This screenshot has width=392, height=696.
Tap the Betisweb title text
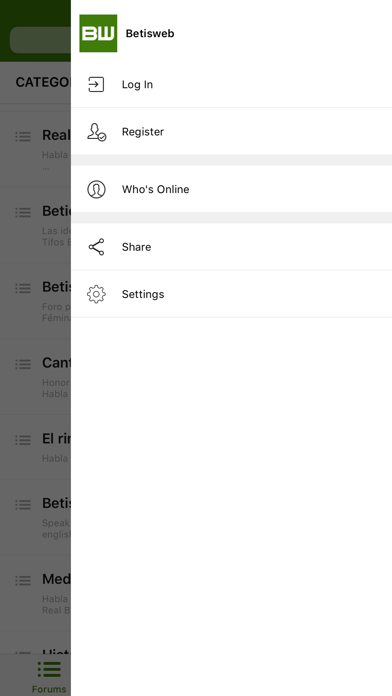click(150, 33)
